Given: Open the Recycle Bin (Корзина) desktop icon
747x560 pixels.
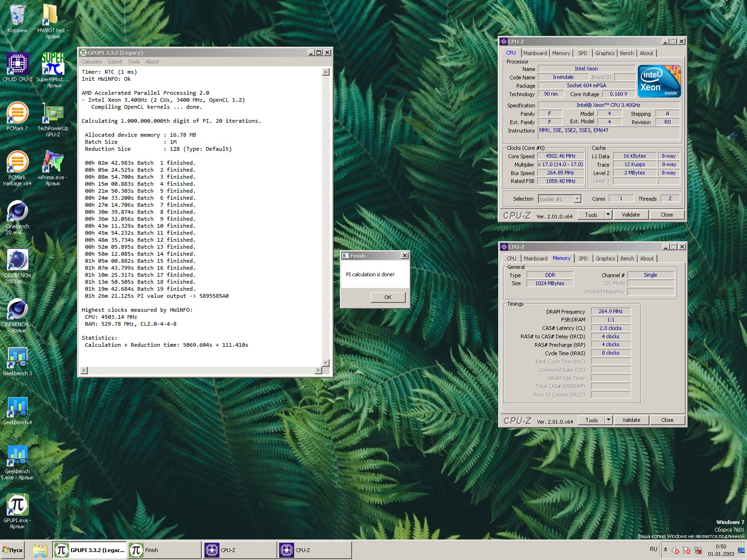Looking at the screenshot, I should click(x=17, y=19).
